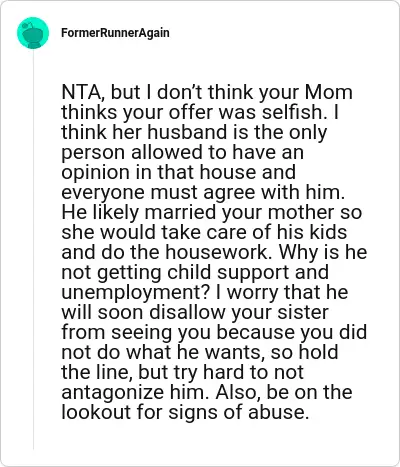Click the line "will soon disallow your sister"
This screenshot has width=400, height=467.
(x=195, y=312)
